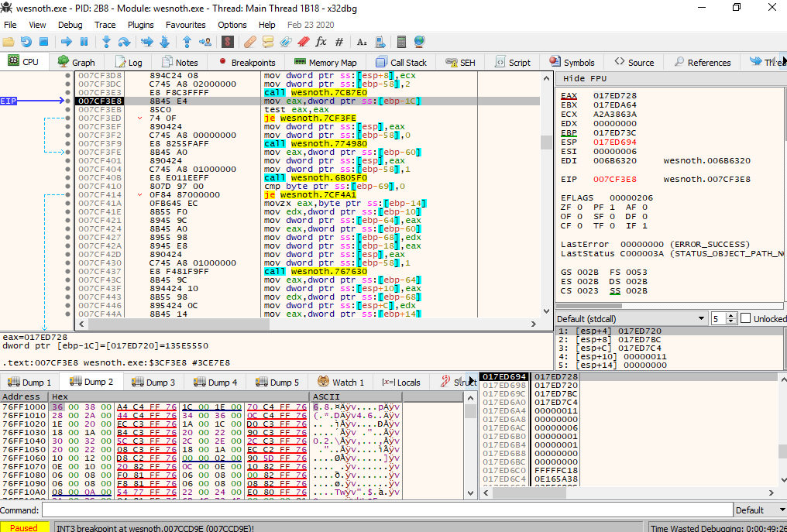Click the EIP register value 007CF3E8
The width and height of the screenshot is (787, 532).
615,179
